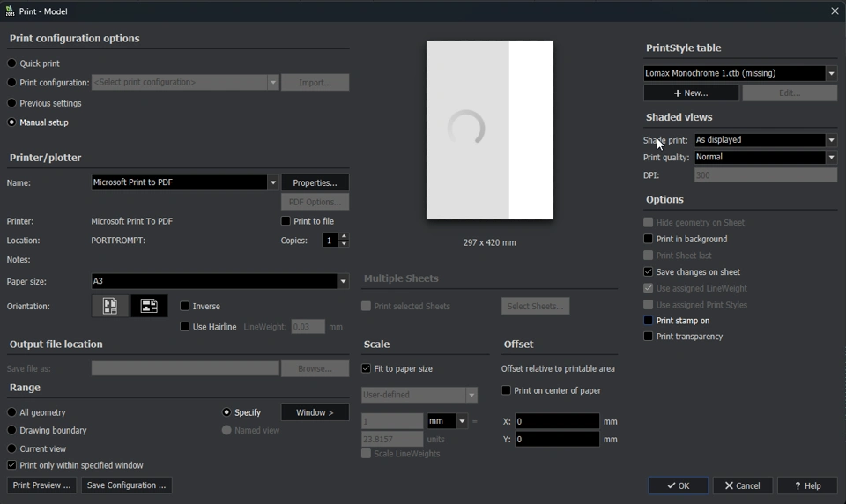Click the Y offset input field
Screen dimensions: 846x504
point(557,440)
